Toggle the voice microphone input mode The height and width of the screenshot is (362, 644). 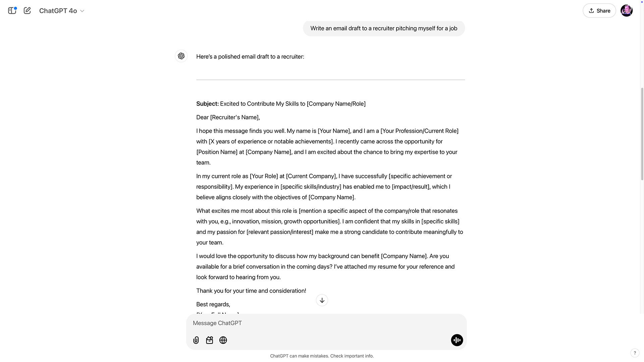coord(457,340)
